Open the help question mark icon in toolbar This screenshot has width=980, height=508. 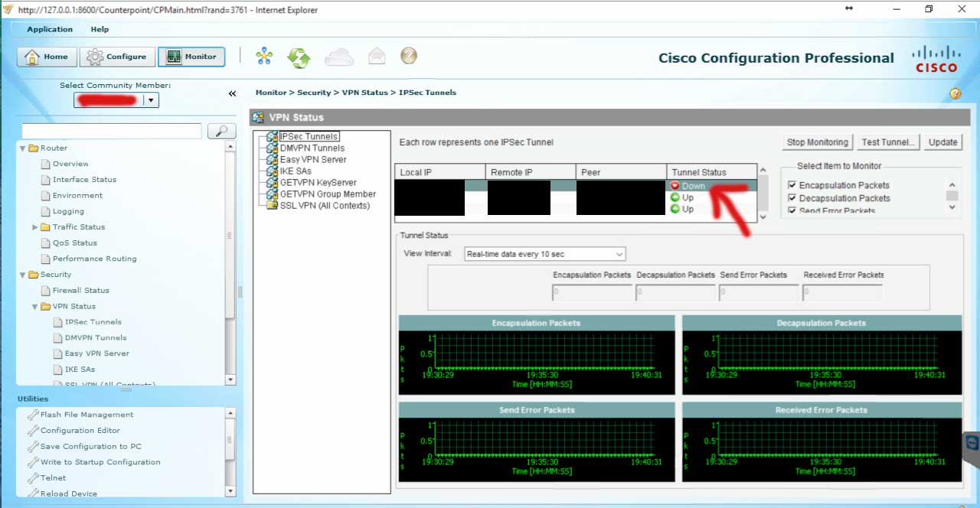click(x=409, y=56)
